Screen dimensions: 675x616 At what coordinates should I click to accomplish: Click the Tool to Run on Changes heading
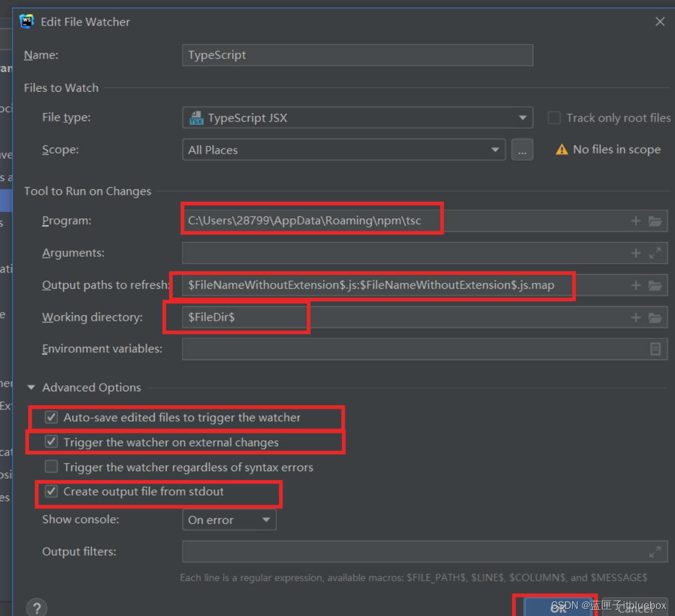click(87, 191)
